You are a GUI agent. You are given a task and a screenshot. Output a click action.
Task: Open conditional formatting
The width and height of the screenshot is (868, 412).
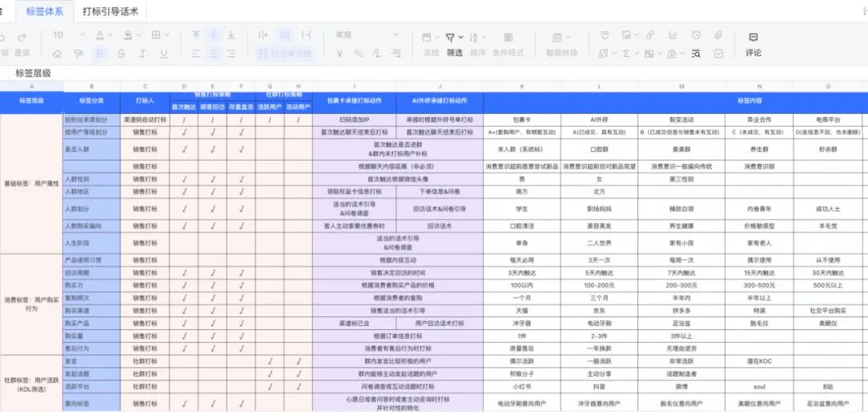pyautogui.click(x=508, y=38)
